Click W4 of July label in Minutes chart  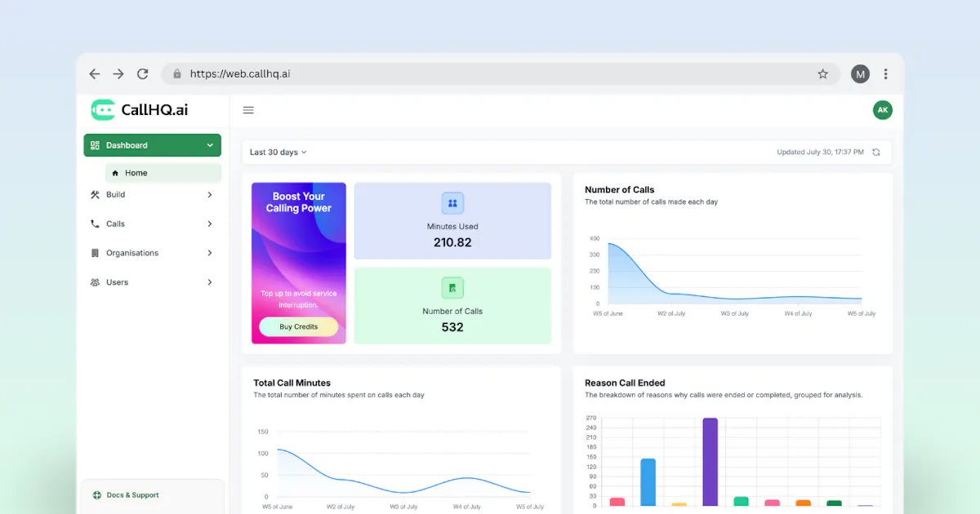click(467, 507)
